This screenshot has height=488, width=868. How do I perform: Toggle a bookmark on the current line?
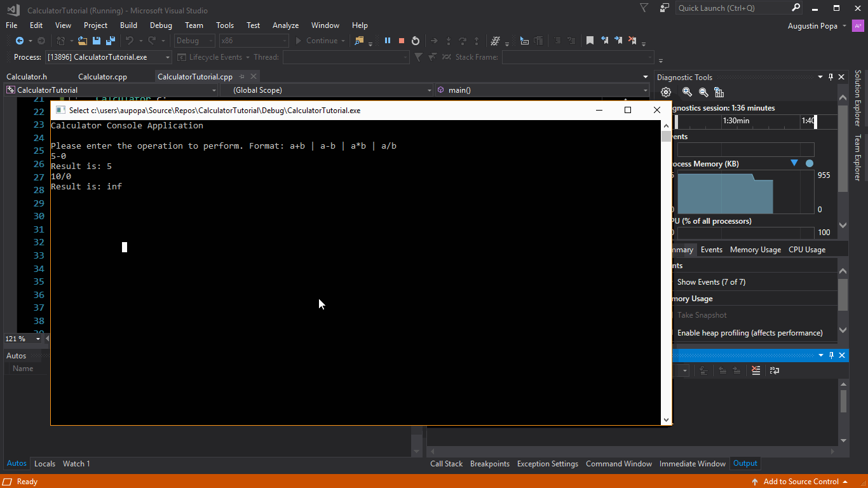coord(590,40)
